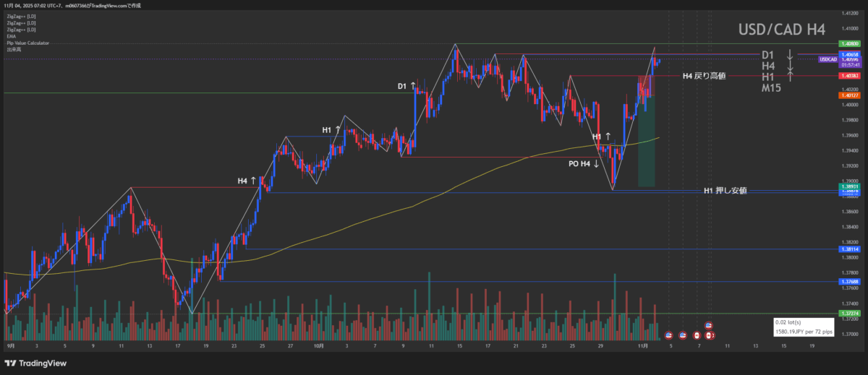
Task: Select the EMA indicator in the legend
Action: pos(11,36)
